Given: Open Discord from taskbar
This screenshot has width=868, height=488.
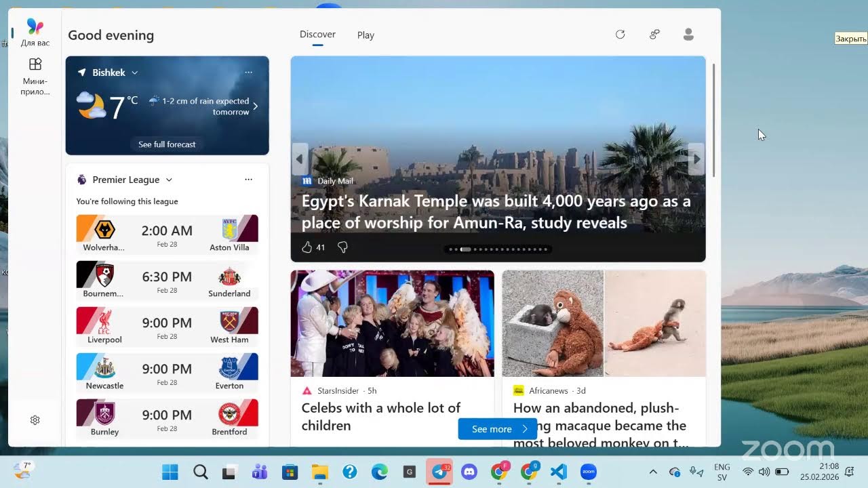Looking at the screenshot, I should click(469, 472).
